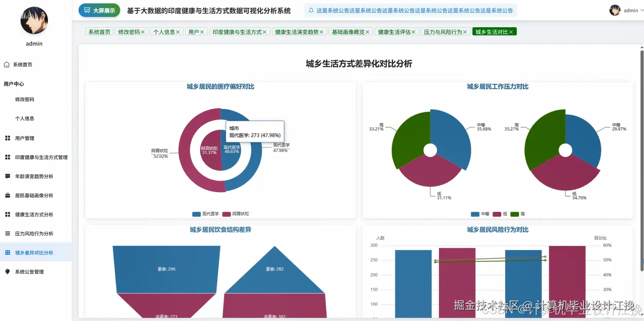Open 系统首页 in the sidebar

tap(36, 65)
